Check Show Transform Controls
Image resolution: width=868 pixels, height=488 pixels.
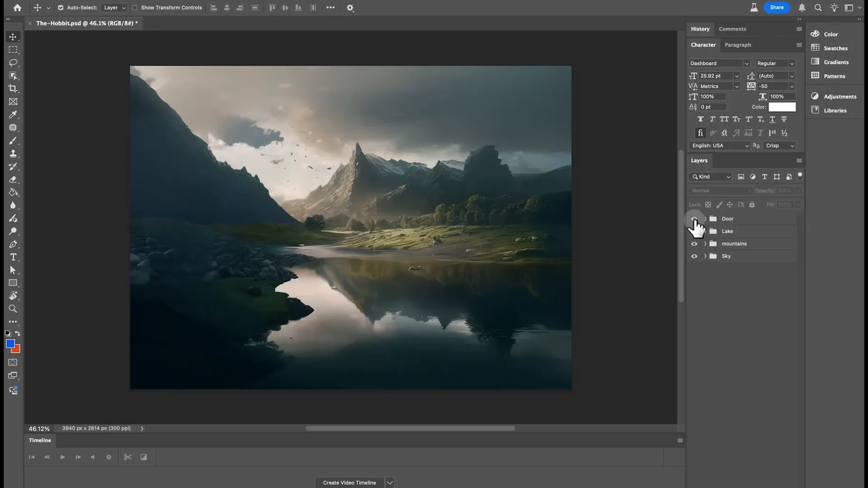(x=135, y=8)
